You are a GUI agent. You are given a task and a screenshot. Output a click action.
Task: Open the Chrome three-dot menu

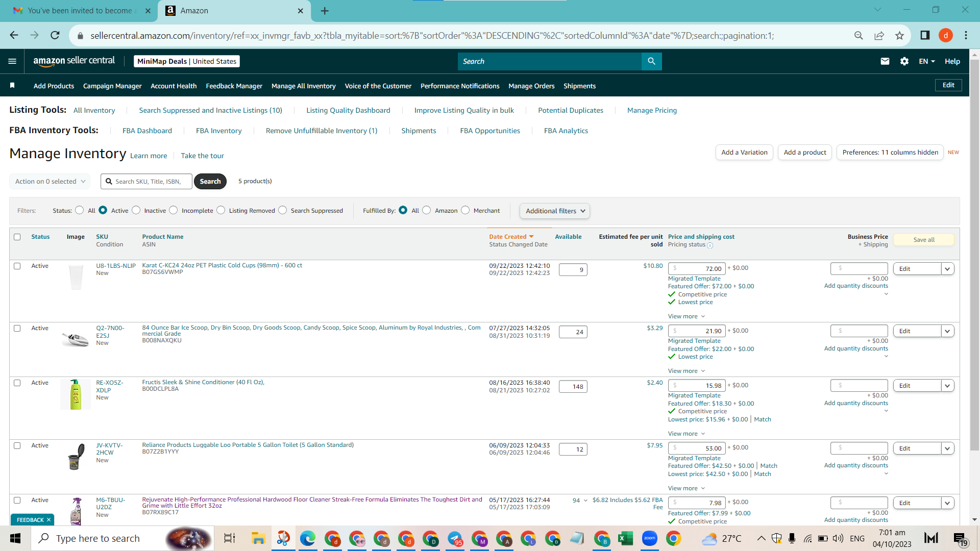click(966, 35)
